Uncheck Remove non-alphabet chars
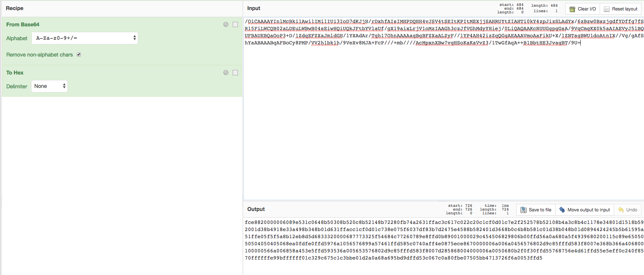The width and height of the screenshot is (644, 275). tap(78, 55)
